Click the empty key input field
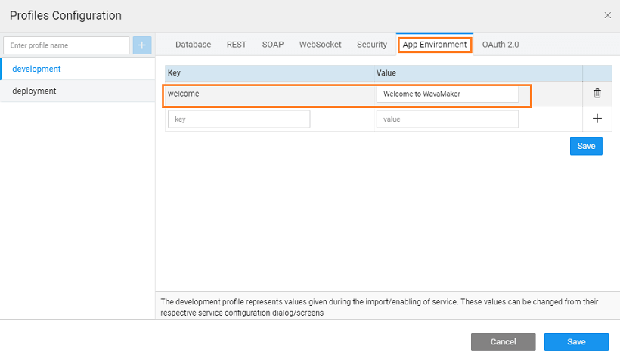The height and width of the screenshot is (364, 620). click(238, 119)
